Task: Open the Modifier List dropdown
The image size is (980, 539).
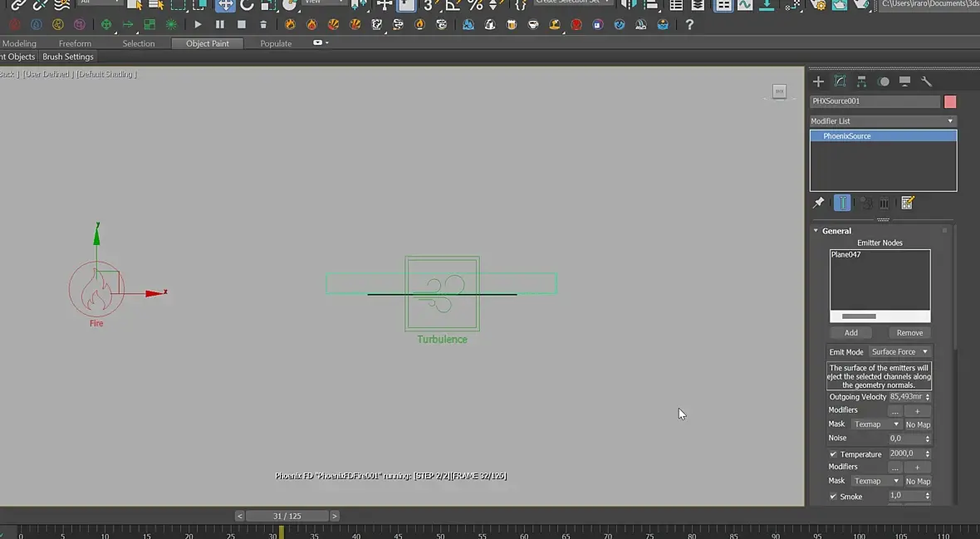Action: [883, 121]
